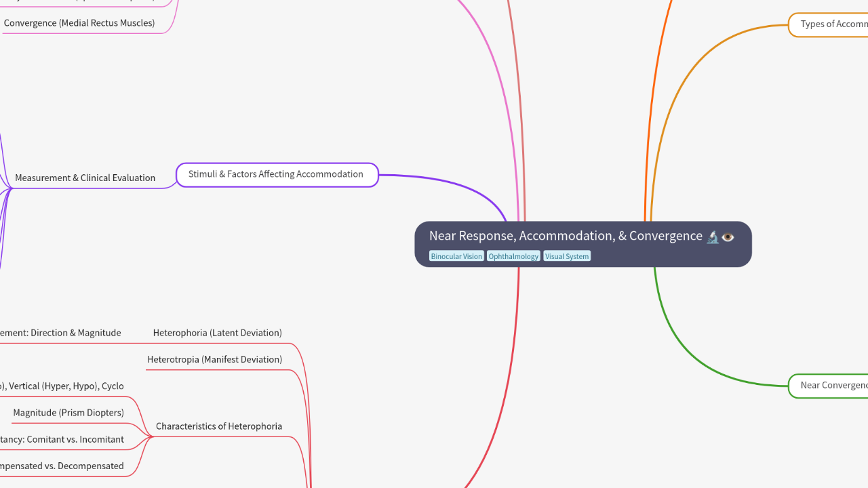Select the Comitant vs. Incomitant node
The height and width of the screenshot is (488, 868).
tap(62, 439)
